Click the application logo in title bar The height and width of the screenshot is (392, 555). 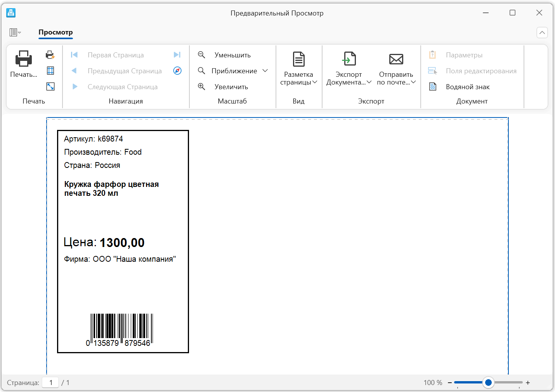(11, 13)
